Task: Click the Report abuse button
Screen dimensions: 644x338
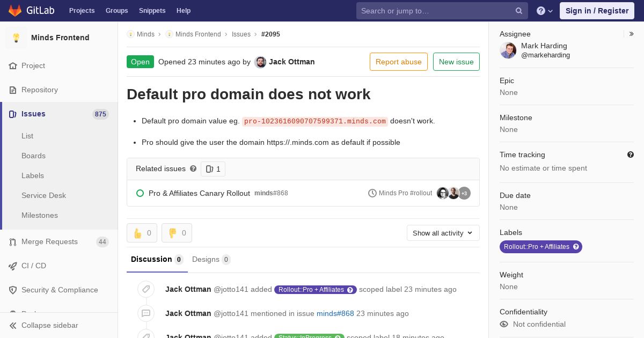Action: pyautogui.click(x=399, y=62)
